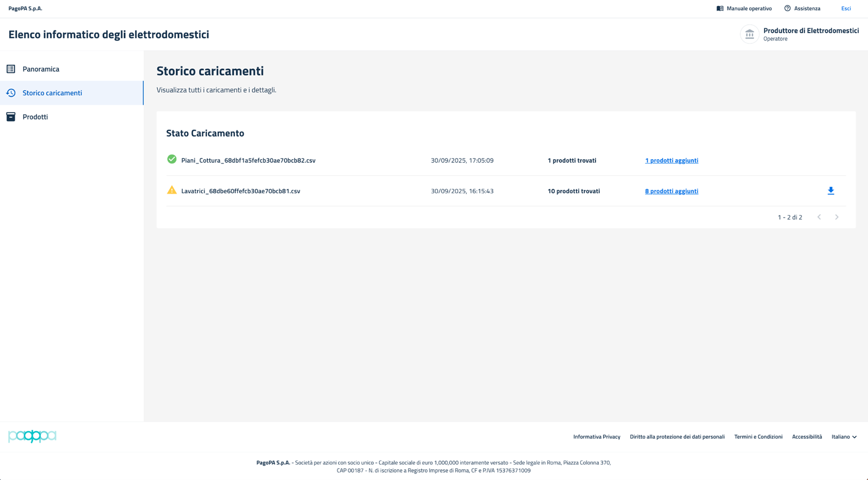Viewport: 868px width, 480px height.
Task: Click the Panoramica list icon in sidebar
Action: pyautogui.click(x=11, y=69)
